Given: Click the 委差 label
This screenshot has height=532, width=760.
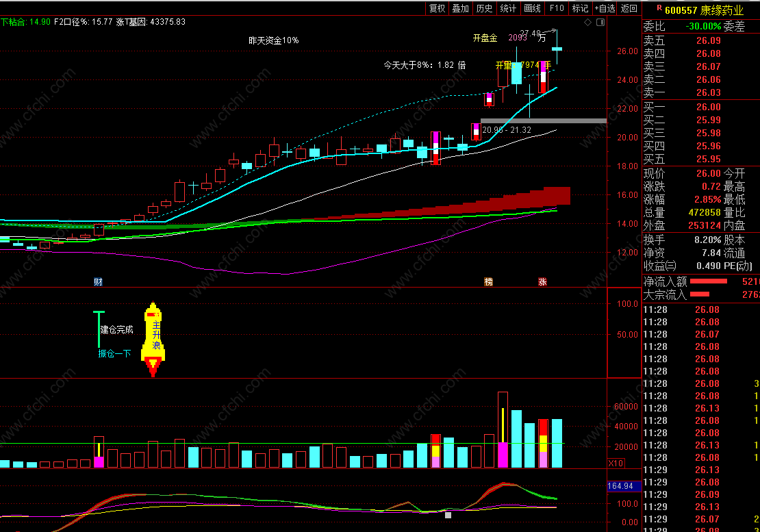Looking at the screenshot, I should (734, 26).
